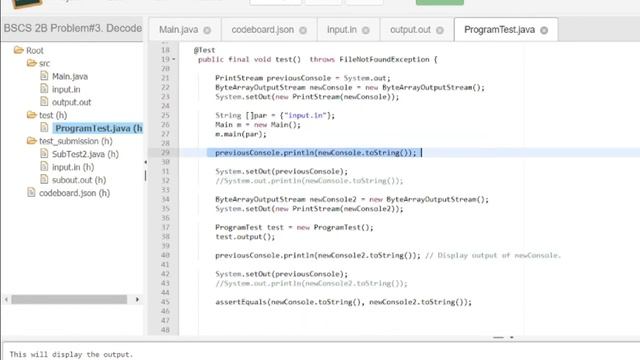Image resolution: width=640 pixels, height=360 pixels.
Task: Select the test (h) folder label
Action: [x=53, y=115]
